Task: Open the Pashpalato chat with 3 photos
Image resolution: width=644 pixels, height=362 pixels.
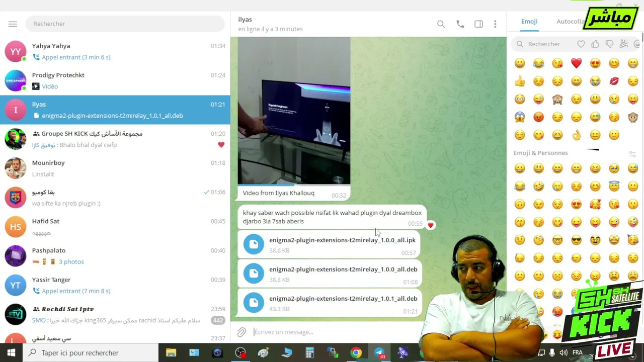Action: pos(115,256)
